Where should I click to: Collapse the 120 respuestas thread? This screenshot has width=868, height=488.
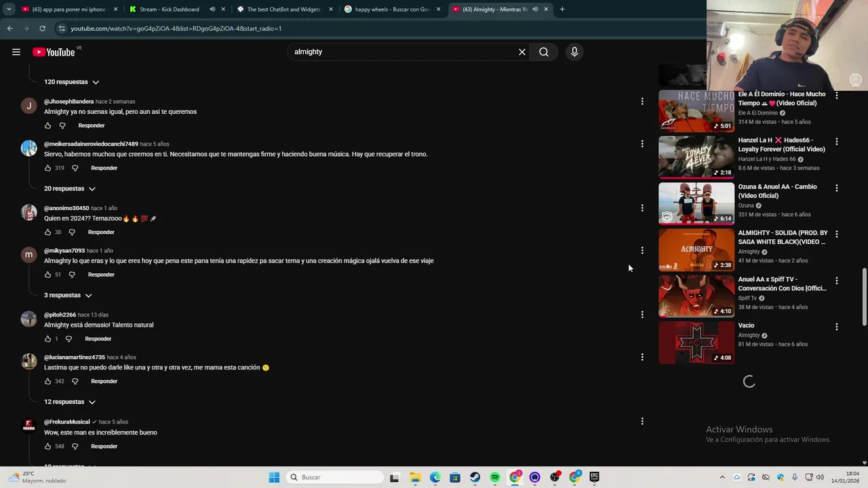click(x=72, y=82)
